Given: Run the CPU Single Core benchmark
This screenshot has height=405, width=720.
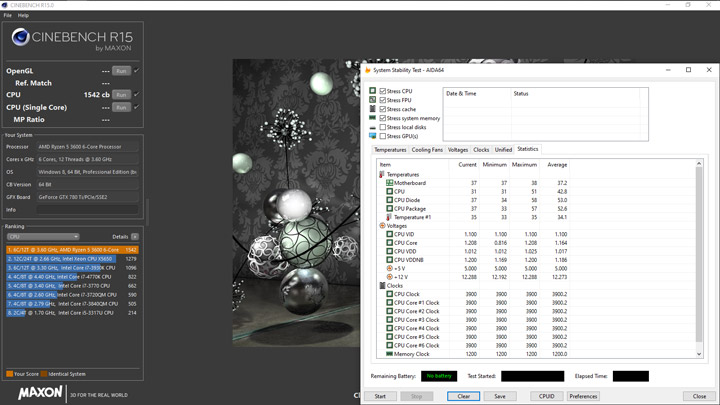Looking at the screenshot, I should [x=121, y=107].
